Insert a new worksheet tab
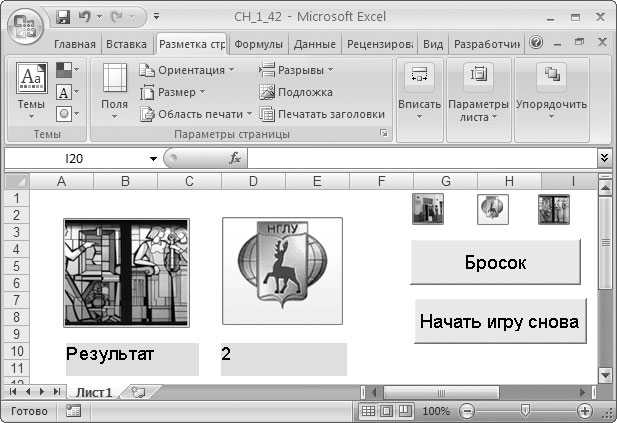The height and width of the screenshot is (423, 617). point(139,392)
